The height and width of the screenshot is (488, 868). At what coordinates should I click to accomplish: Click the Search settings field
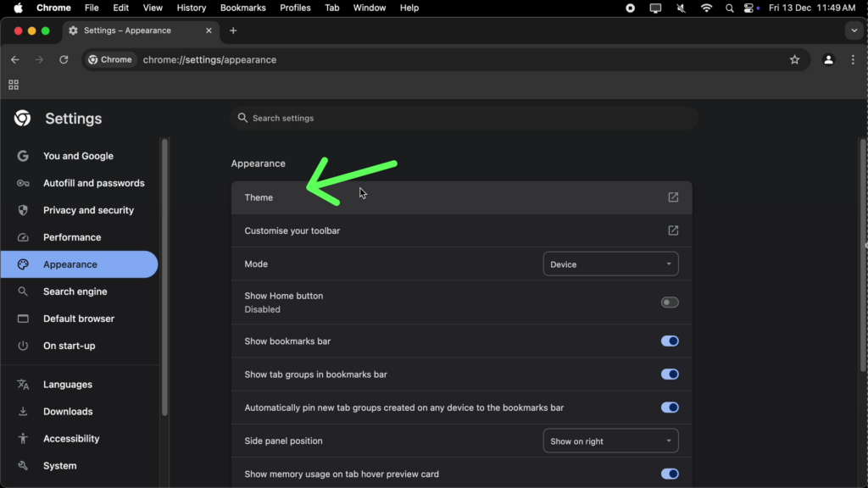pos(464,118)
